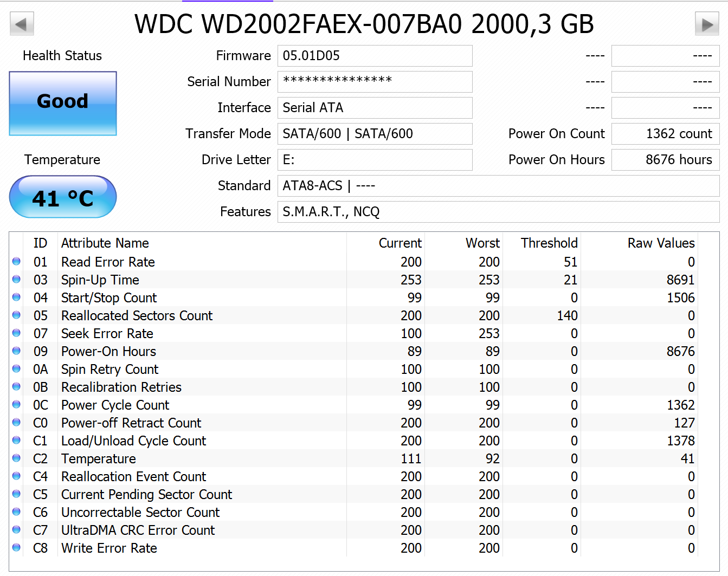The image size is (728, 576).
Task: Select the Start/Stop Count attribute name
Action: [x=109, y=298]
